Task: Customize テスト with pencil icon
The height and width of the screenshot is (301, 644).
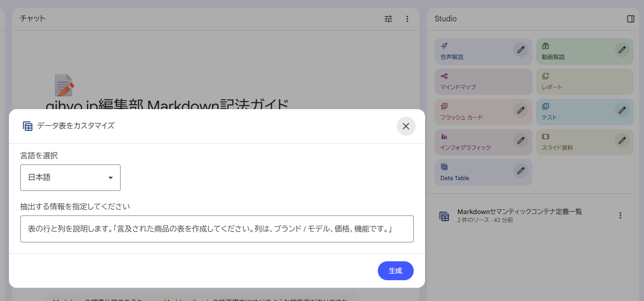Action: (x=622, y=110)
